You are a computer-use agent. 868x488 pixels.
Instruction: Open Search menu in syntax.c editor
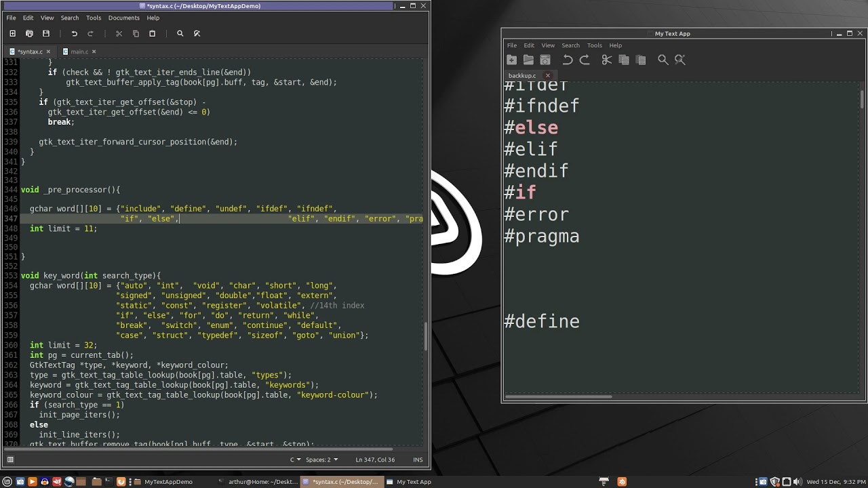[x=70, y=18]
